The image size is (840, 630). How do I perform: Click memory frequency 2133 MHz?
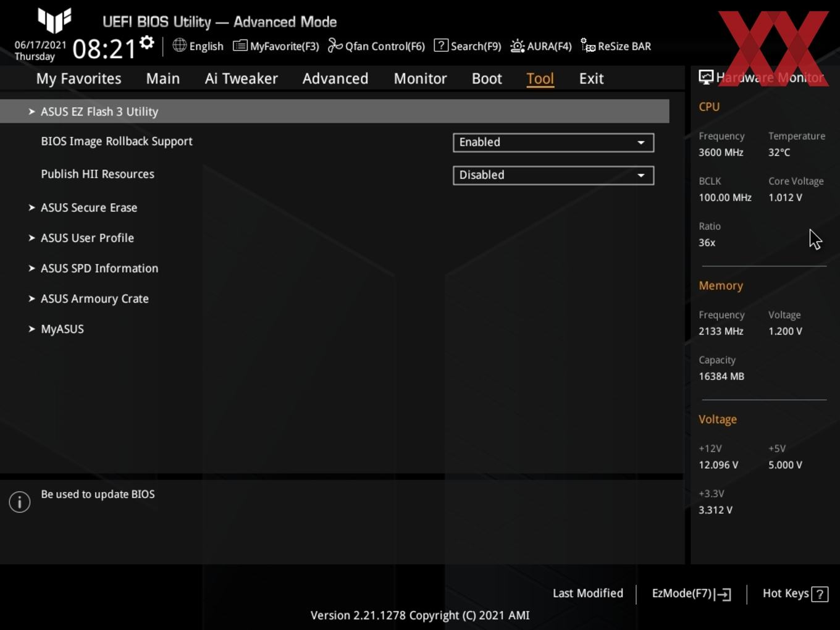click(721, 331)
